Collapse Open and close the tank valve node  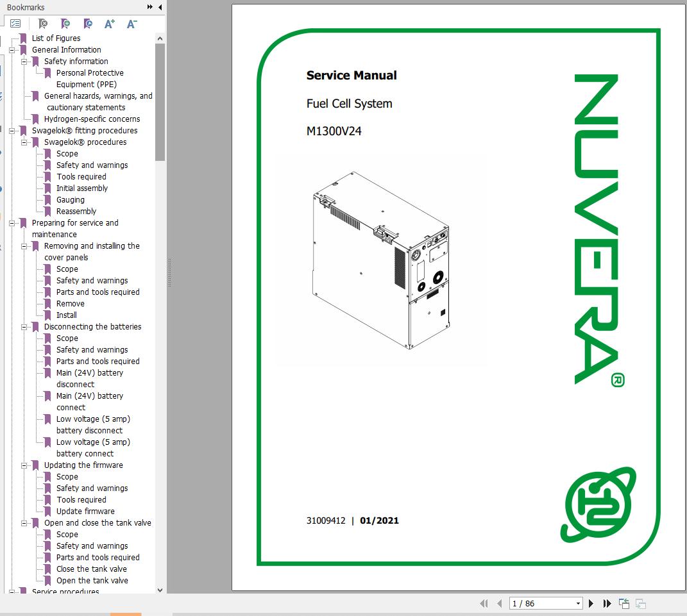click(24, 523)
